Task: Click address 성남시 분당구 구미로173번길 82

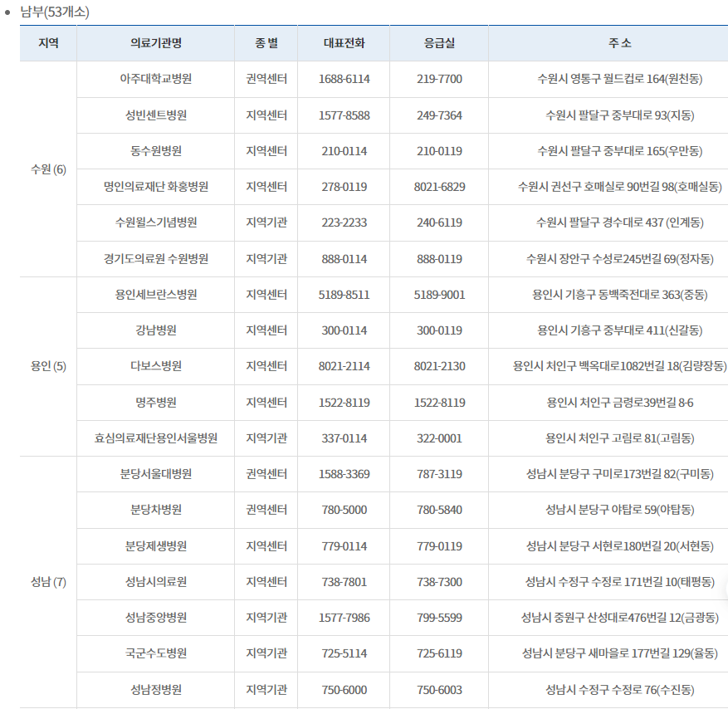Action: (x=620, y=473)
